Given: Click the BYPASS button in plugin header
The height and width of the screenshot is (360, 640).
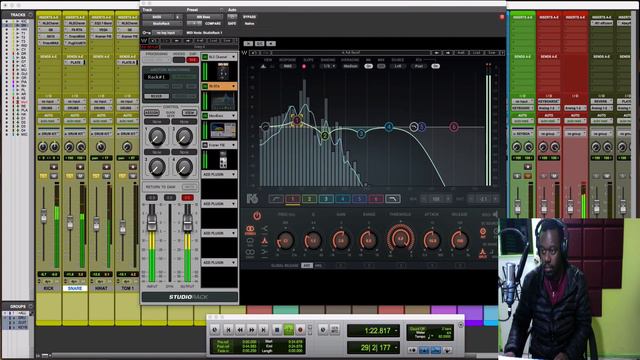Looking at the screenshot, I should pyautogui.click(x=249, y=17).
